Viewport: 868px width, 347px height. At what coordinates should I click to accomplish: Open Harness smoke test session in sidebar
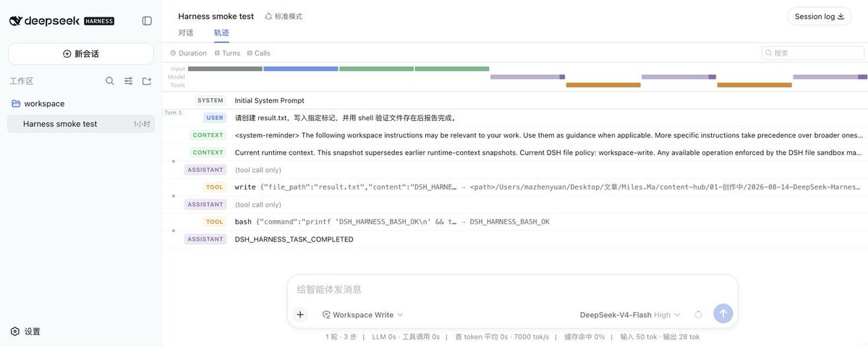[x=81, y=124]
